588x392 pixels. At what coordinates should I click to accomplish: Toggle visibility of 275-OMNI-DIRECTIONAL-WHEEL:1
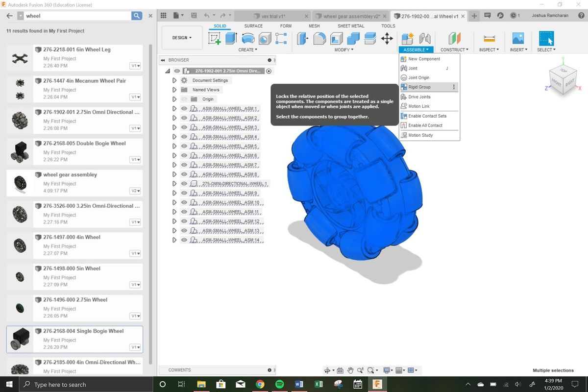coord(184,184)
